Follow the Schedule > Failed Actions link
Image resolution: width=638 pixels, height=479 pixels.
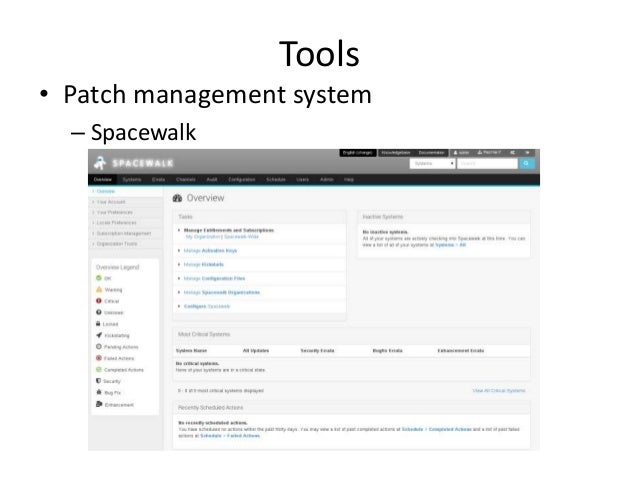click(x=230, y=435)
